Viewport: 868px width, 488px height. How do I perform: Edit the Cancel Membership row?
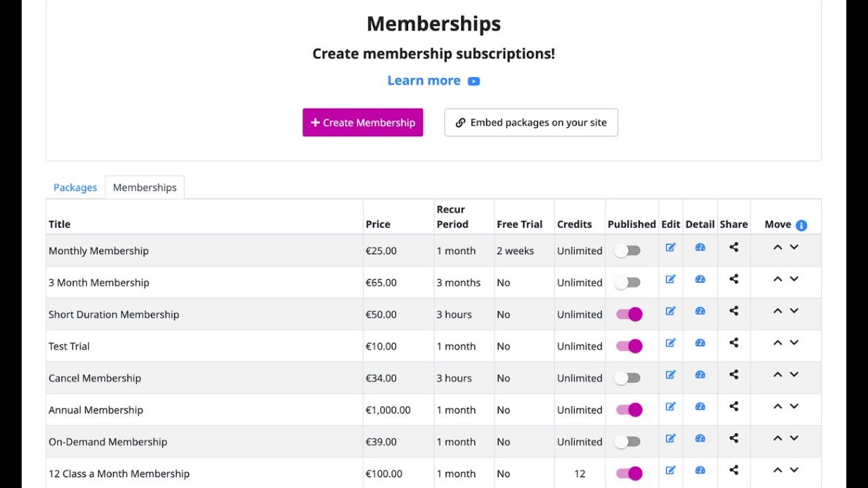671,375
